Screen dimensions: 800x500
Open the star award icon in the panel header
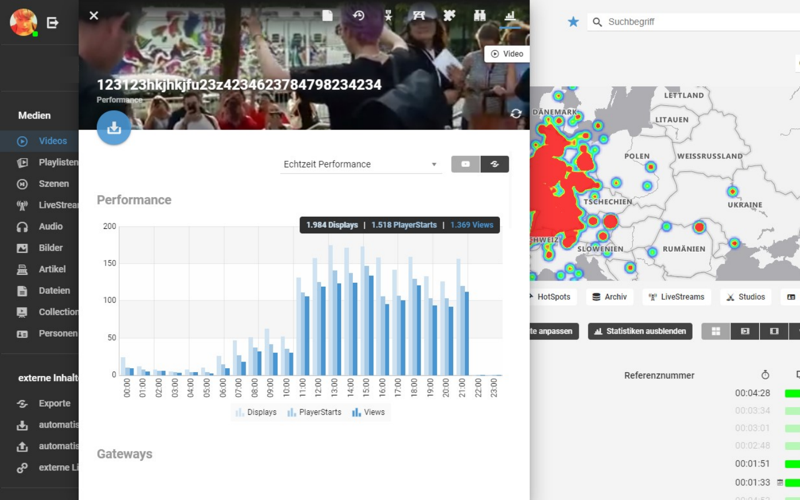coord(389,16)
